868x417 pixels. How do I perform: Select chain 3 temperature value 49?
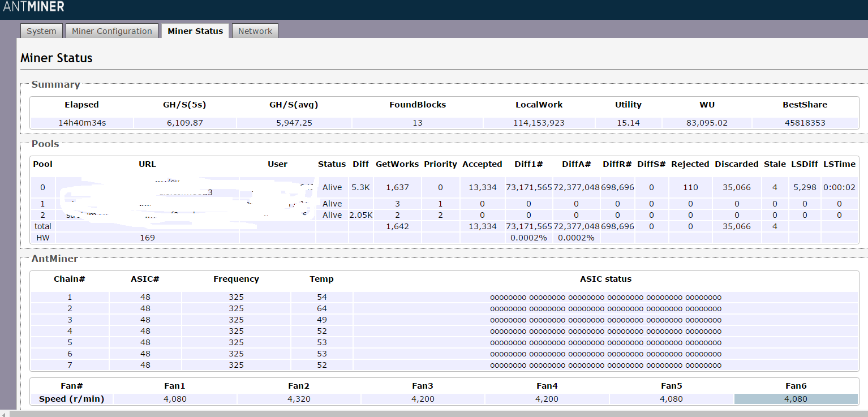(322, 320)
